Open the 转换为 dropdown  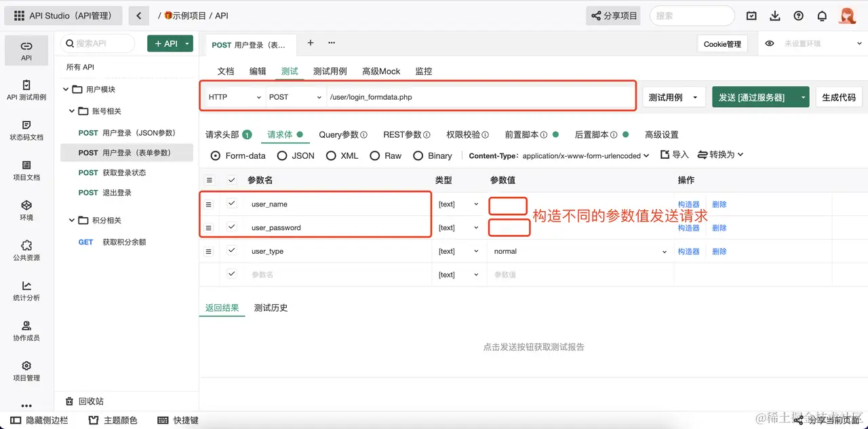(x=720, y=155)
